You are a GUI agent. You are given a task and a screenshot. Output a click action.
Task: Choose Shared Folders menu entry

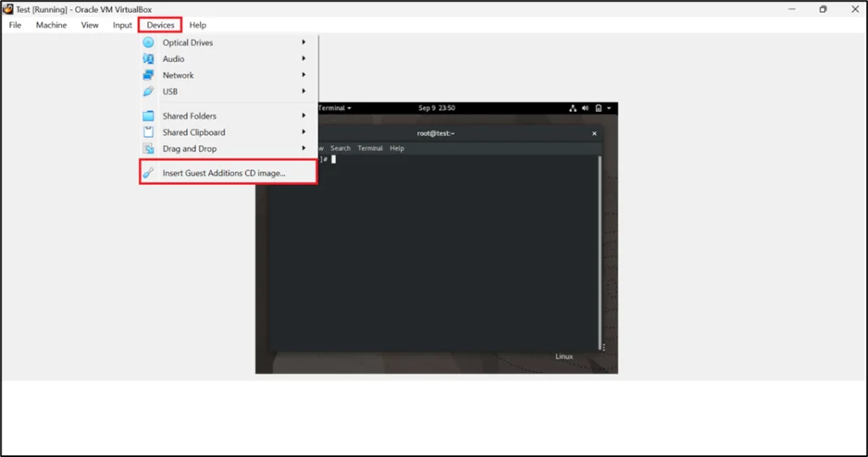(x=228, y=116)
